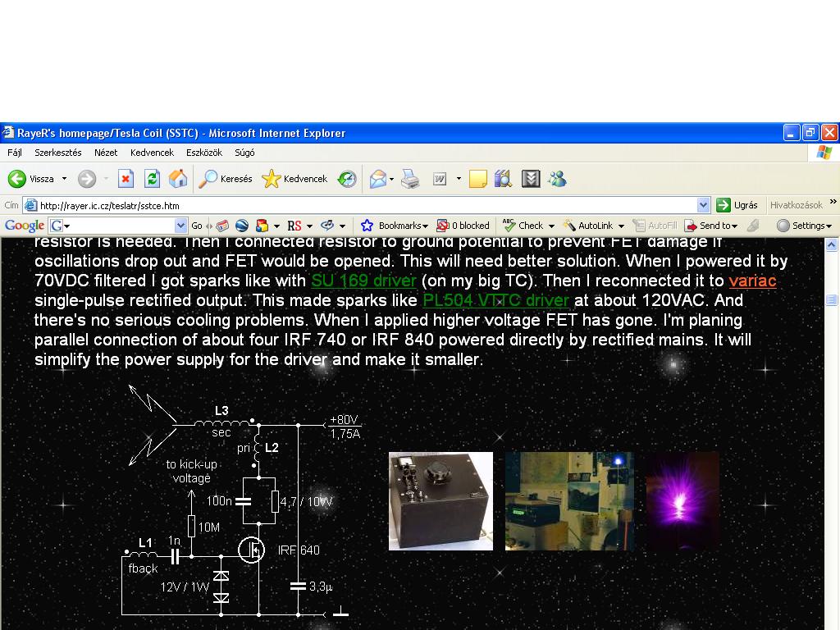Click the 0 blocked popup blocker button
The width and height of the screenshot is (840, 630).
(463, 226)
